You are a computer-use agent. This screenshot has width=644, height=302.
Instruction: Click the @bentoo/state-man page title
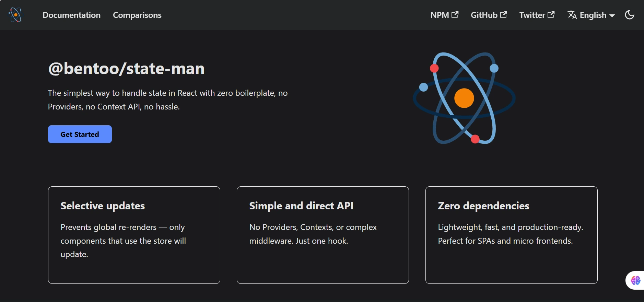(127, 69)
